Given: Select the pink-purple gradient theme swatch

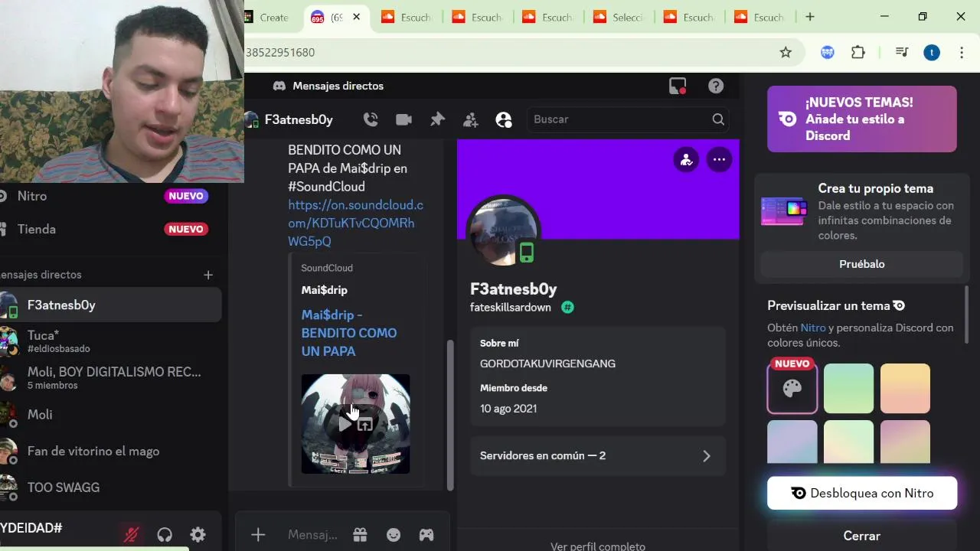Looking at the screenshot, I should click(x=905, y=442).
